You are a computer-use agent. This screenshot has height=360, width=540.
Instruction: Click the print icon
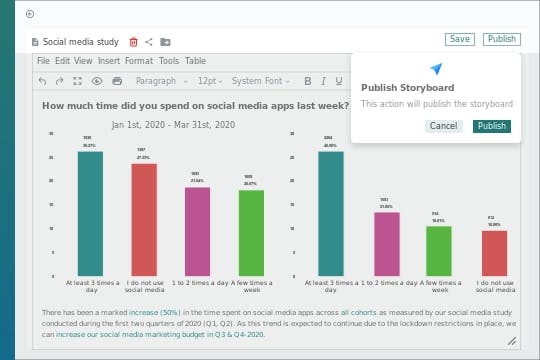point(117,81)
